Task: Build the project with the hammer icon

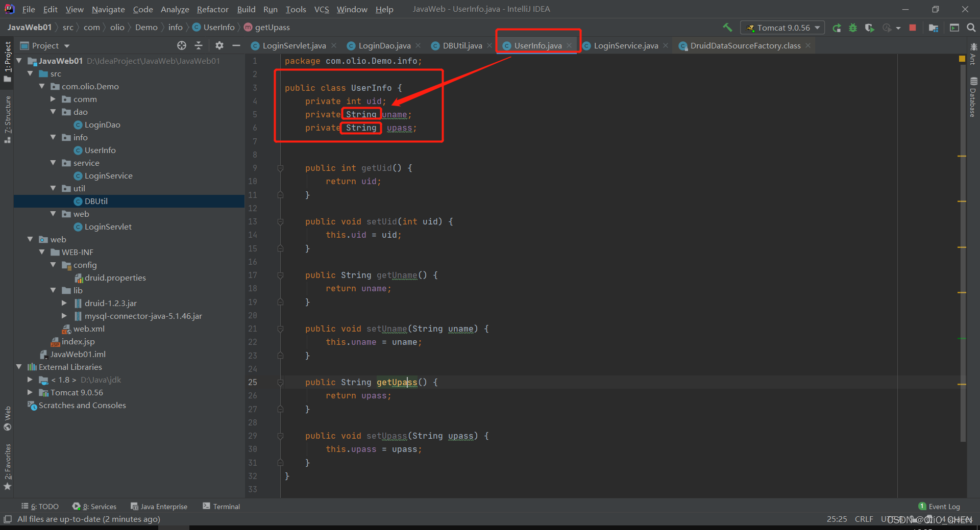Action: 727,28
